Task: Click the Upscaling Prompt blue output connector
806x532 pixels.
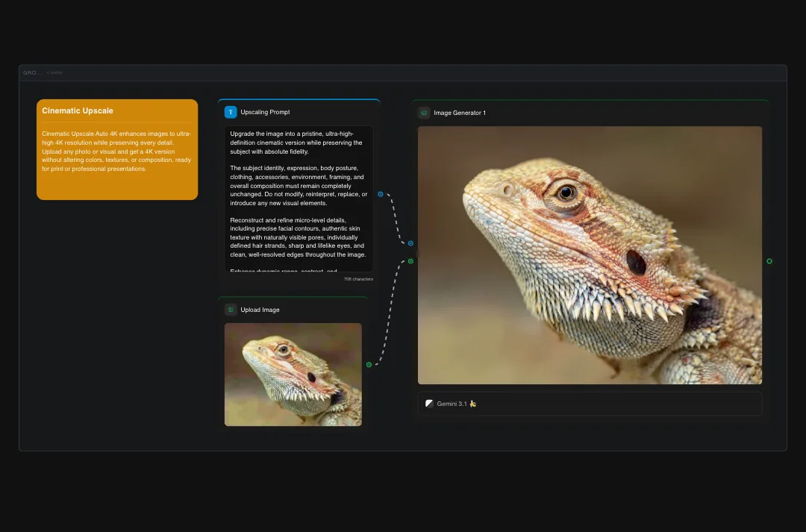Action: [381, 194]
